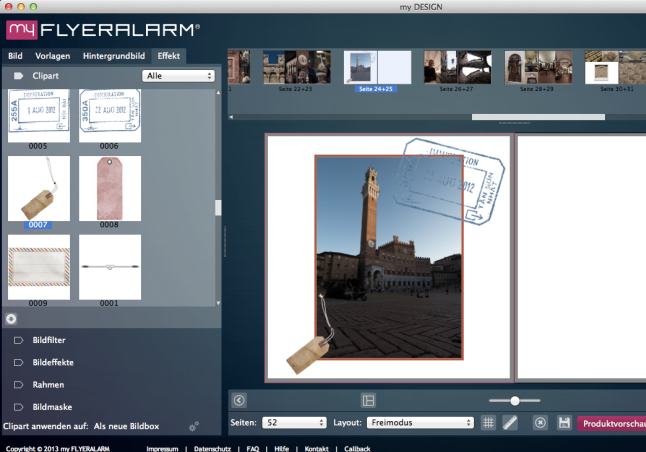
Task: Open the Layout Freimodus dropdown
Action: [419, 423]
